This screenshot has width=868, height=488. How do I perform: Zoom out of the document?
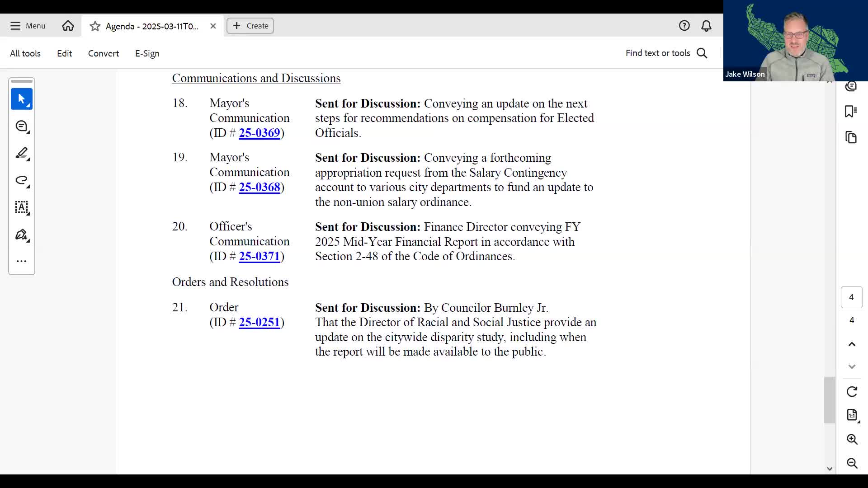[x=852, y=463]
